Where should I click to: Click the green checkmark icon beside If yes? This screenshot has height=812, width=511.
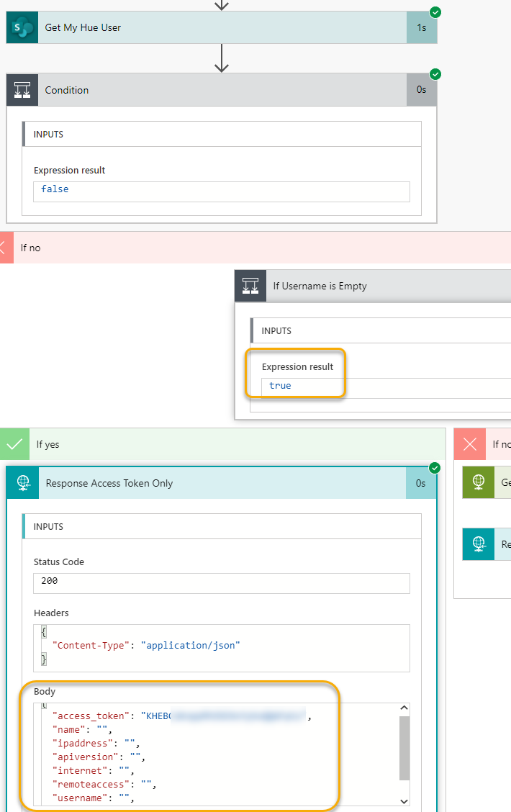tap(14, 444)
